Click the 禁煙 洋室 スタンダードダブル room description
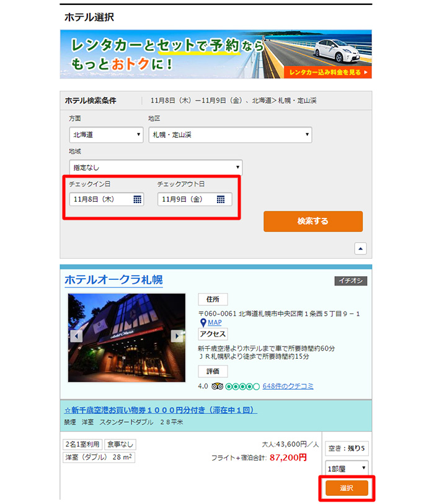The height and width of the screenshot is (504, 434). pos(123,422)
